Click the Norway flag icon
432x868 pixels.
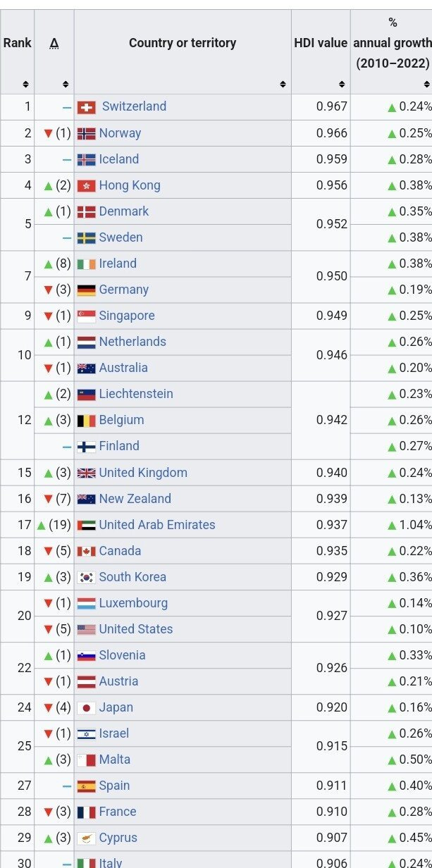(x=86, y=133)
